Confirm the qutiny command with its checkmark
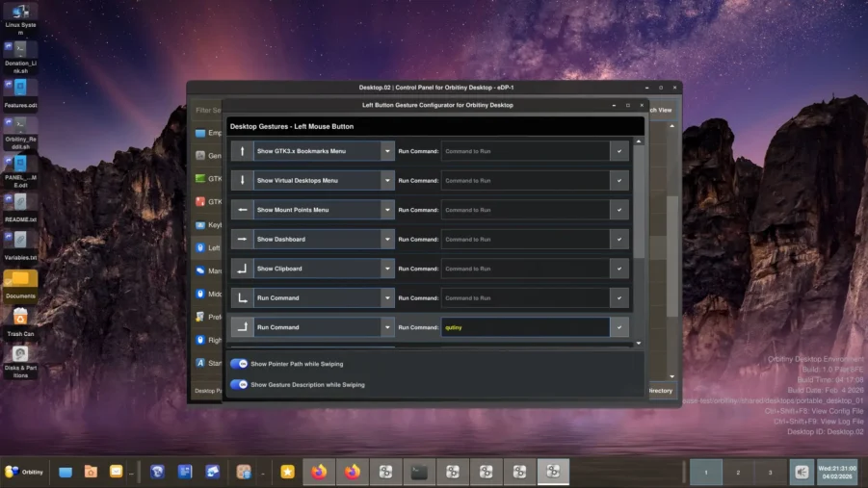 point(619,327)
